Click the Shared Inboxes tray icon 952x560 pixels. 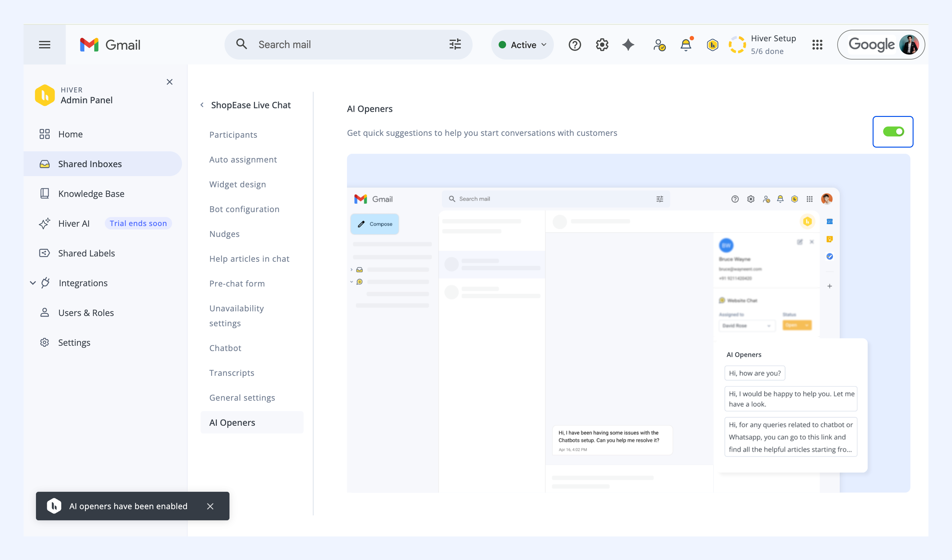[44, 164]
